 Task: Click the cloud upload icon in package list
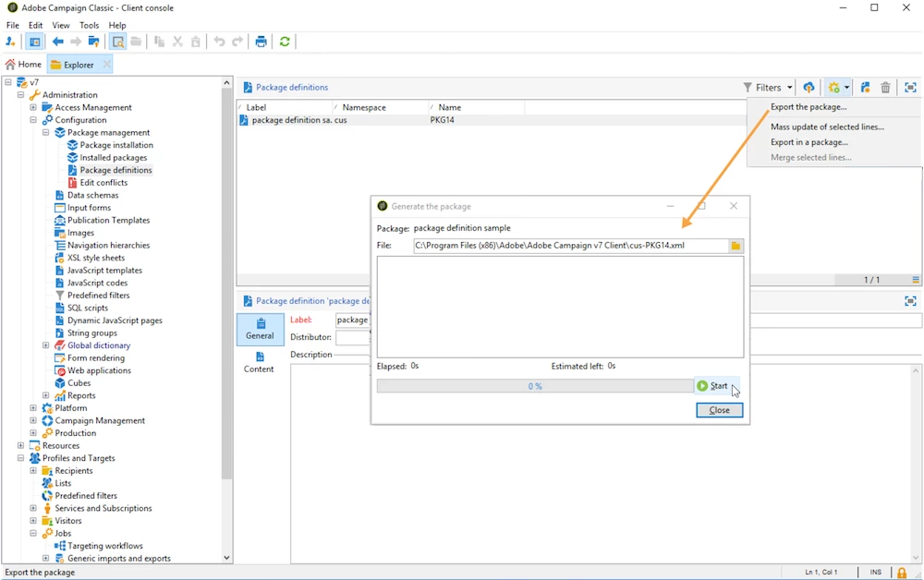pyautogui.click(x=808, y=87)
